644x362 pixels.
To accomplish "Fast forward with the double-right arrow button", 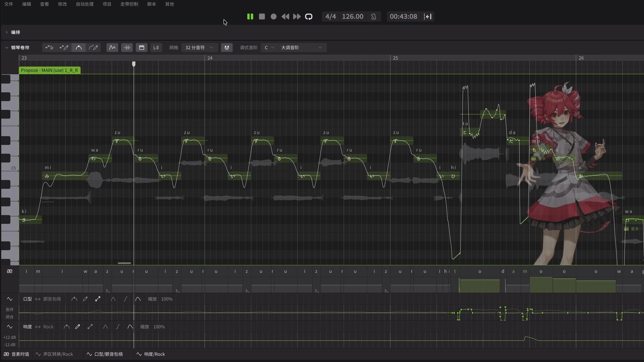I will 297,16.
